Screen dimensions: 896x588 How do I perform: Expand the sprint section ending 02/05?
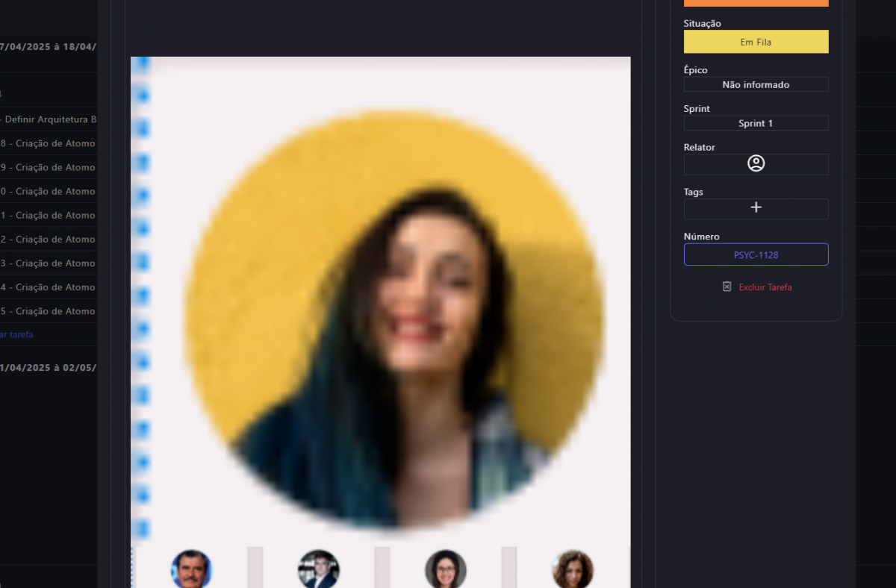pyautogui.click(x=48, y=367)
